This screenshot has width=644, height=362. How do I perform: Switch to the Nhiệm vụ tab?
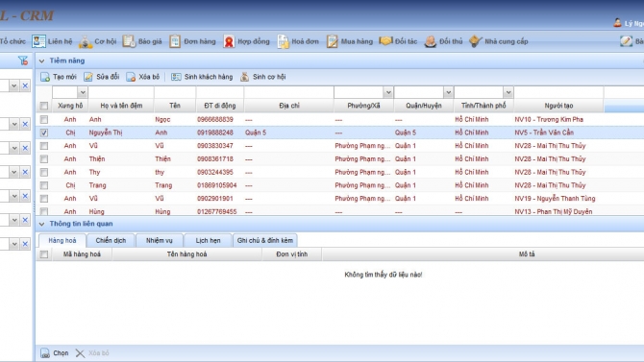tap(160, 240)
